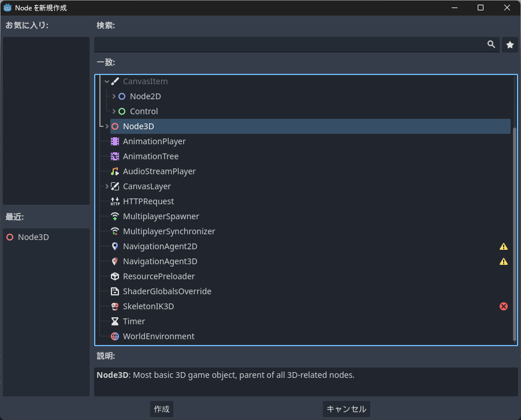The height and width of the screenshot is (420, 521).
Task: Select the SkeletonIK3D row
Action: click(x=310, y=306)
